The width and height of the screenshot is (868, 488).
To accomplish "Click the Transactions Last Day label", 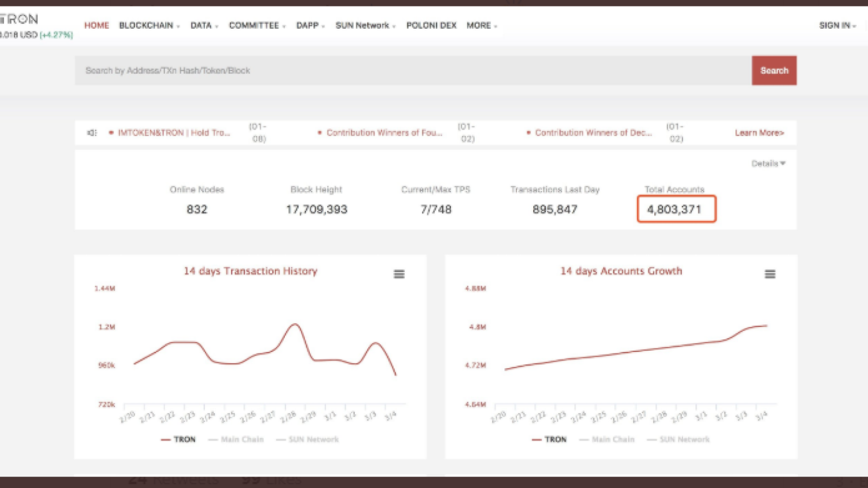I will pyautogui.click(x=555, y=190).
